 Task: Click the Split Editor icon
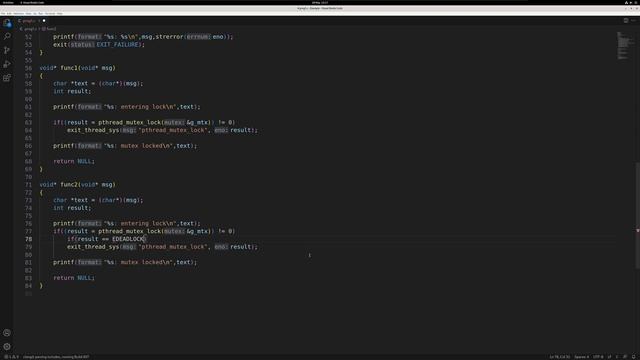626,20
